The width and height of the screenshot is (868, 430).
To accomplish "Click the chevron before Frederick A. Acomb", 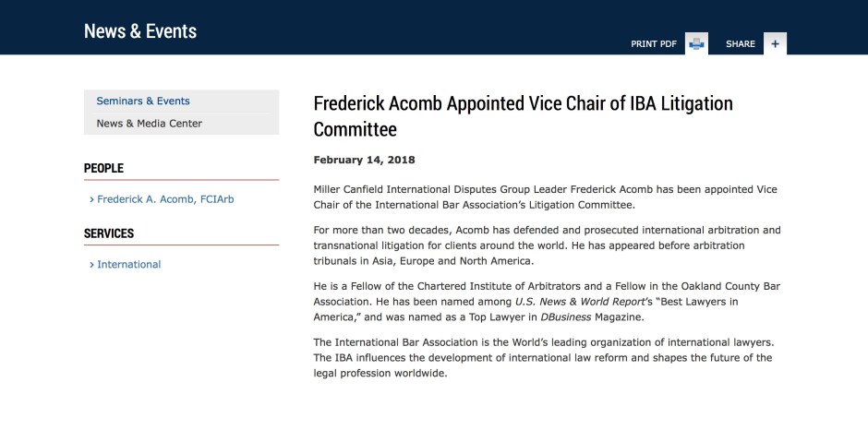I will (92, 199).
